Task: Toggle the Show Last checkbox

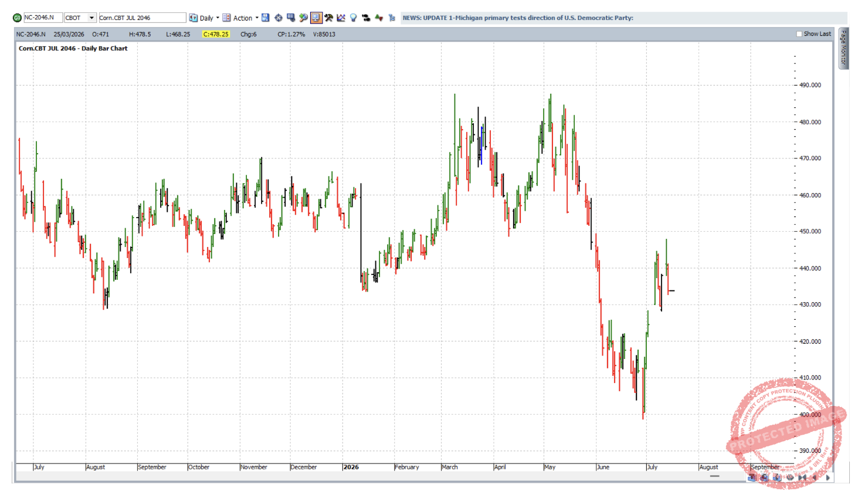Action: (x=799, y=34)
